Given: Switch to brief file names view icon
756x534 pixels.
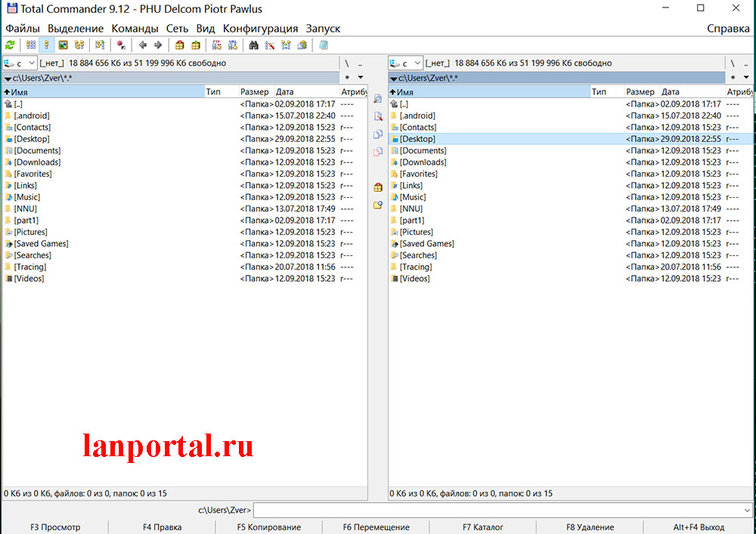Looking at the screenshot, I should click(x=31, y=45).
